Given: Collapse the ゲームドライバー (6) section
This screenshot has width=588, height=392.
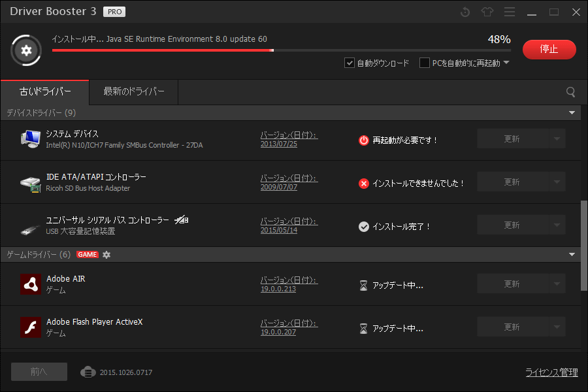Looking at the screenshot, I should (x=572, y=255).
